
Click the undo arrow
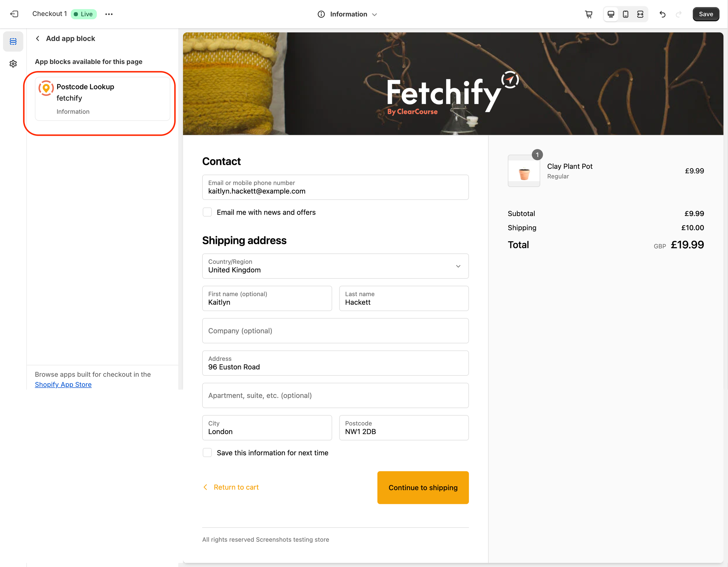point(662,14)
